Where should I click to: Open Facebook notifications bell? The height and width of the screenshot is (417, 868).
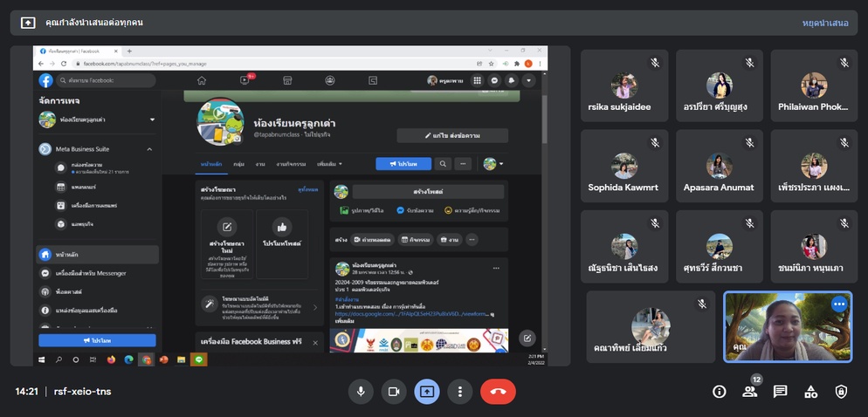coord(512,80)
